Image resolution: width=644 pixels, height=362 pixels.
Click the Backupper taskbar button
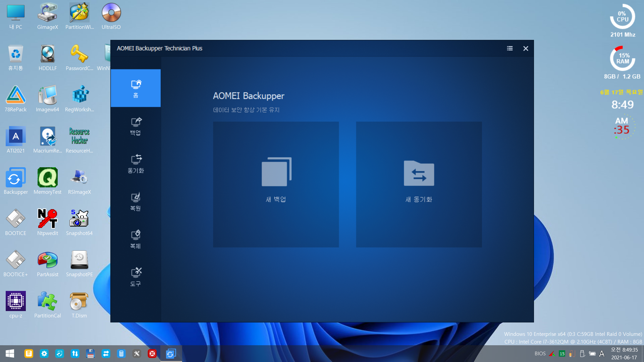click(171, 354)
